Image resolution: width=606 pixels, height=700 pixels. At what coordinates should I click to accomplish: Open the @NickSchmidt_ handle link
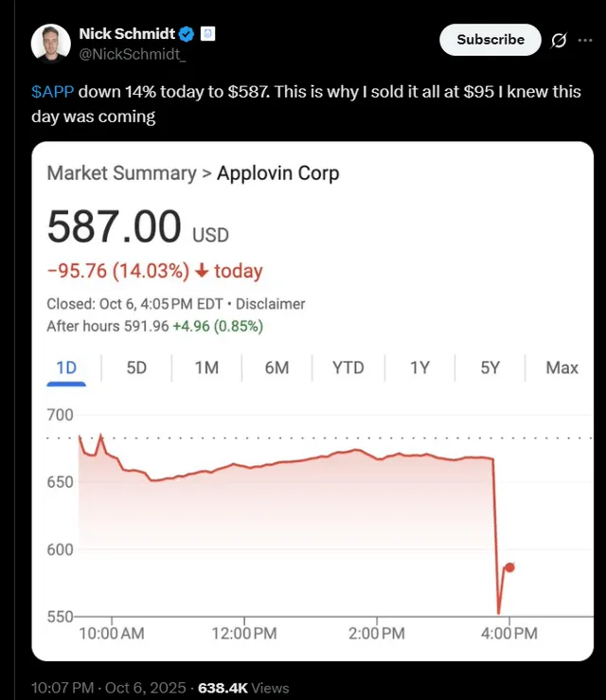[132, 54]
